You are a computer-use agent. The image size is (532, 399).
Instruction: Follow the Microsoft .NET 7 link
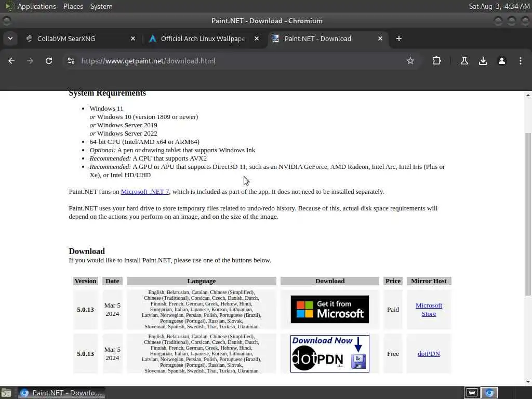[145, 192]
